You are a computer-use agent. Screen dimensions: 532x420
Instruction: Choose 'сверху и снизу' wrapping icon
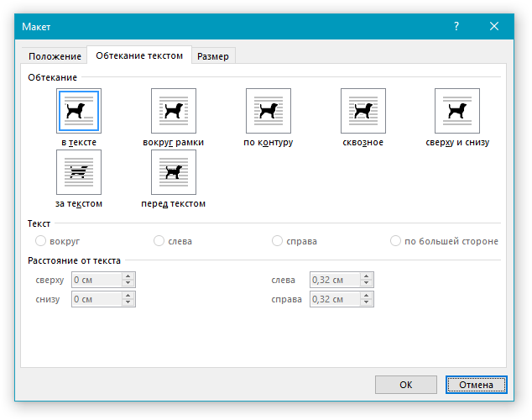457,111
